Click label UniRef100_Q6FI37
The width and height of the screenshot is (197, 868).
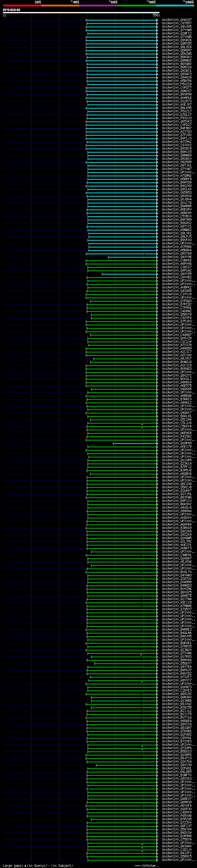point(177,826)
